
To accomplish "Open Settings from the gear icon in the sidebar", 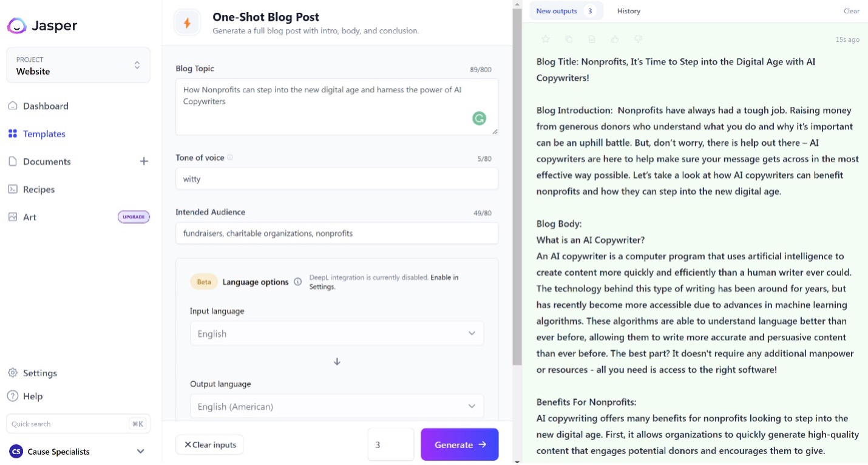I will coord(12,373).
